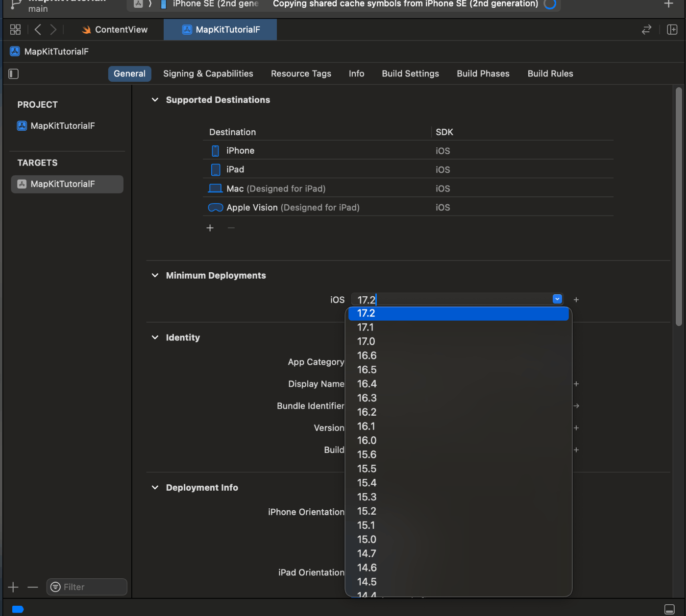The height and width of the screenshot is (616, 686).
Task: Select the iPad destination row
Action: pos(408,169)
